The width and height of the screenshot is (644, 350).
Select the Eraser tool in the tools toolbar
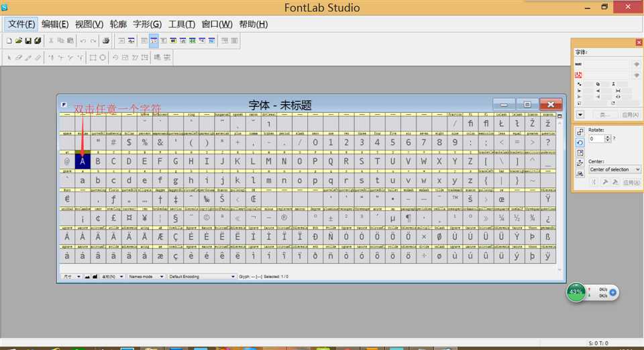[19, 58]
